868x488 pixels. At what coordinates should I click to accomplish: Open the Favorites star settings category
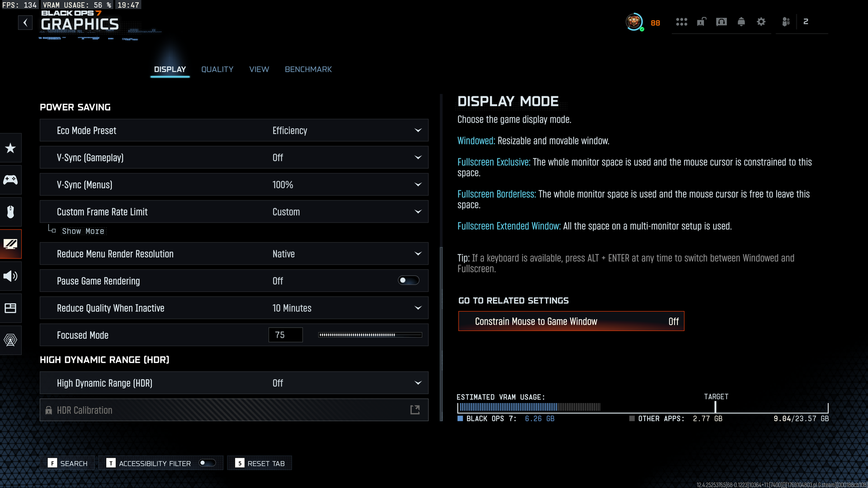tap(10, 148)
